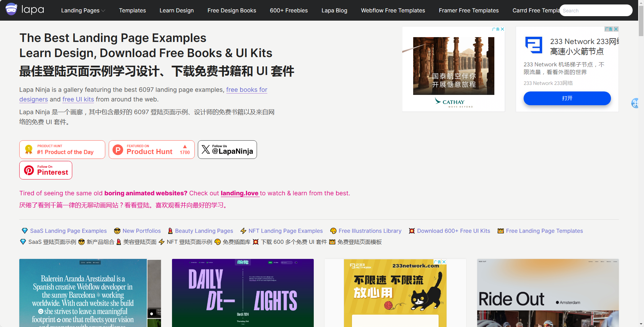The height and width of the screenshot is (327, 644).
Task: Click the gold medal icon on the Product of the Day badge
Action: 29,150
